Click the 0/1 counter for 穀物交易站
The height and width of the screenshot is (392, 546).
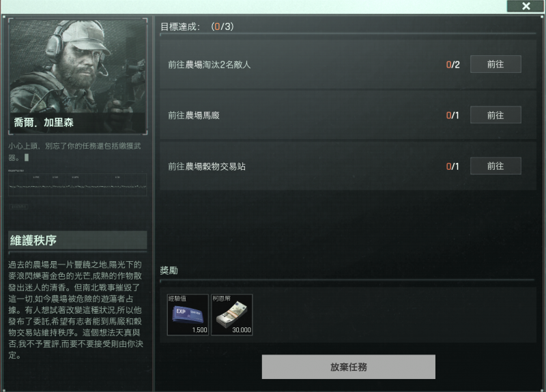pos(452,166)
